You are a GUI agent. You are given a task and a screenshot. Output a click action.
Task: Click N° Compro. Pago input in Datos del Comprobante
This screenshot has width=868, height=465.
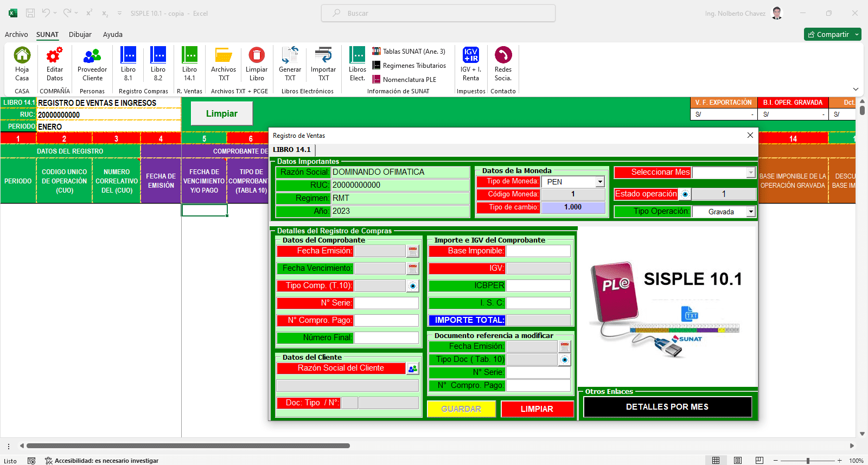pos(386,321)
